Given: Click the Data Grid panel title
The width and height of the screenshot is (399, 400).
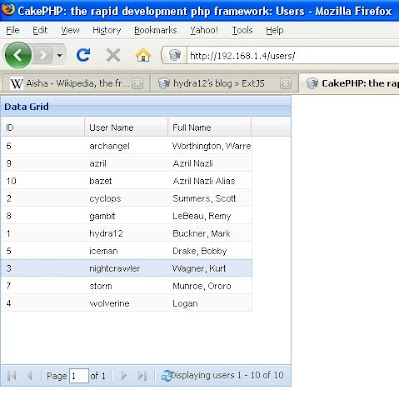Looking at the screenshot, I should [26, 107].
